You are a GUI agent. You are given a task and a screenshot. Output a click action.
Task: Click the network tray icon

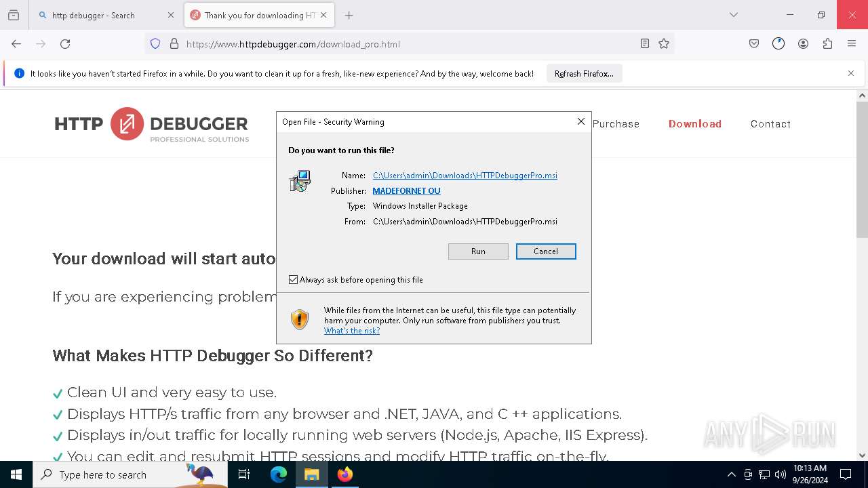point(764,474)
